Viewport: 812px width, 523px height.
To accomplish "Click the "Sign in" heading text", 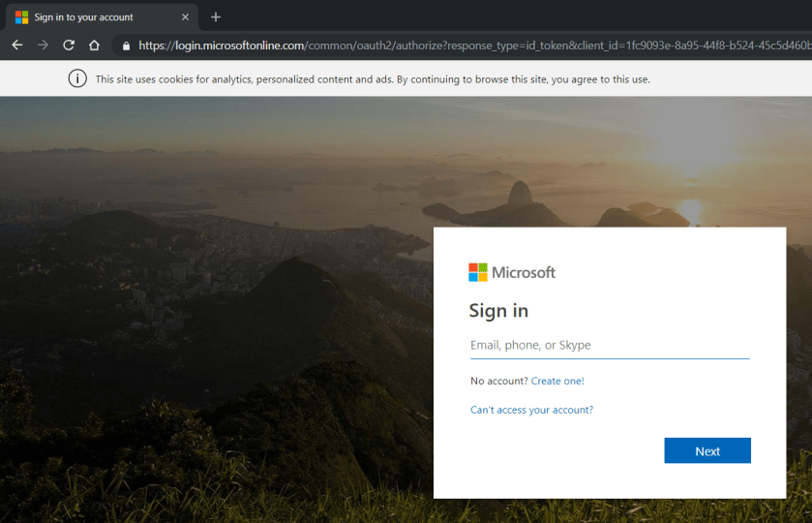I will coord(498,311).
